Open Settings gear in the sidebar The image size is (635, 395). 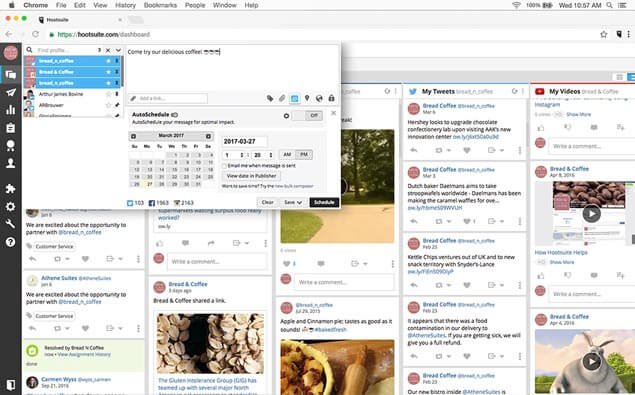pyautogui.click(x=11, y=206)
